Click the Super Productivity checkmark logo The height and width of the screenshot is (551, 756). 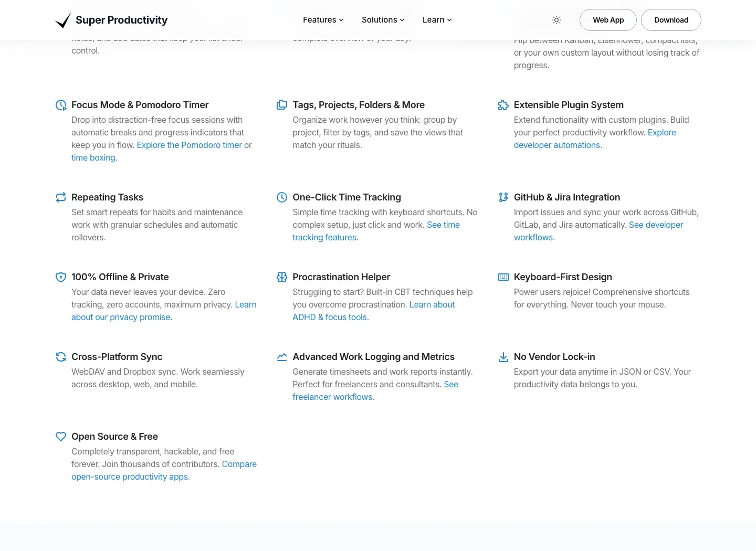pos(63,20)
